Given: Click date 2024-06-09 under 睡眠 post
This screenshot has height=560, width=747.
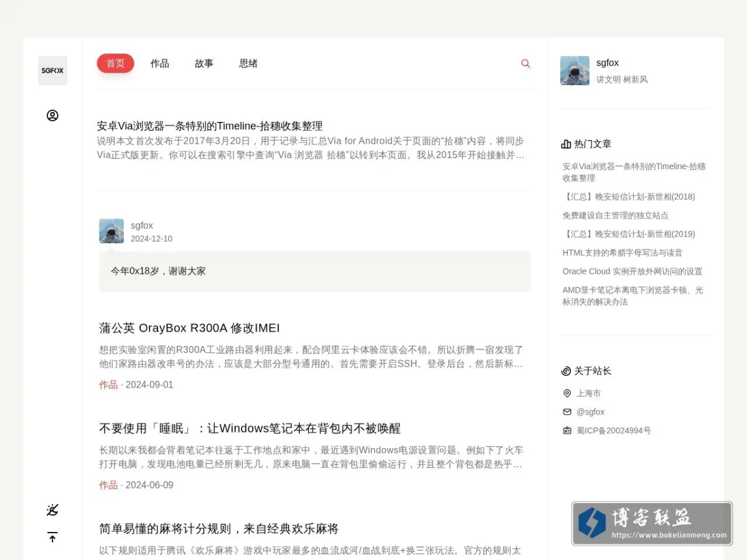Looking at the screenshot, I should [149, 485].
